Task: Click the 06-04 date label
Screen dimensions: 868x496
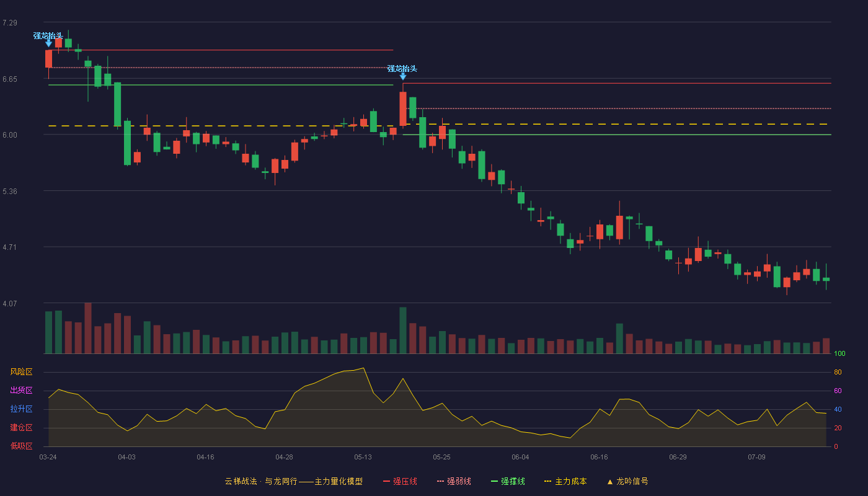Action: 521,457
